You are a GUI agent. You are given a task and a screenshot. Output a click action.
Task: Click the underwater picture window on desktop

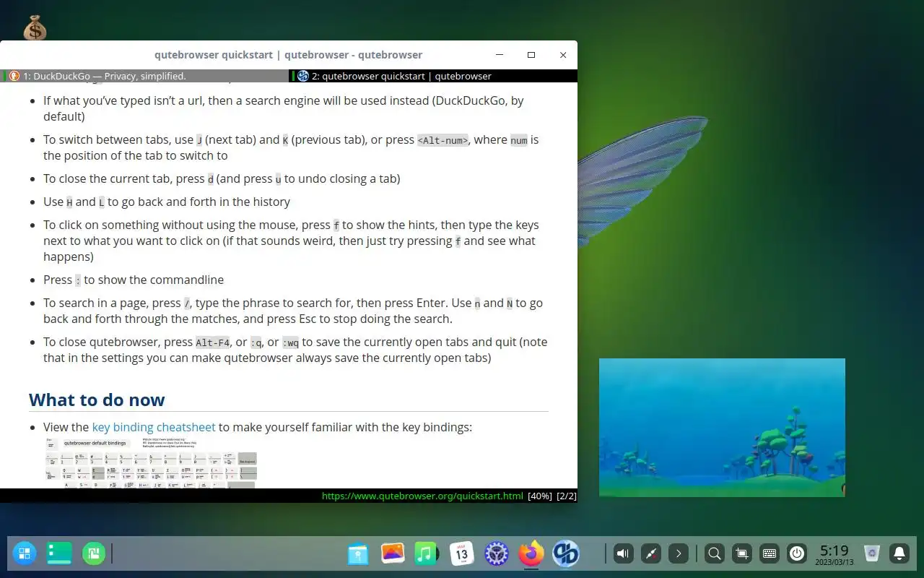pyautogui.click(x=722, y=428)
